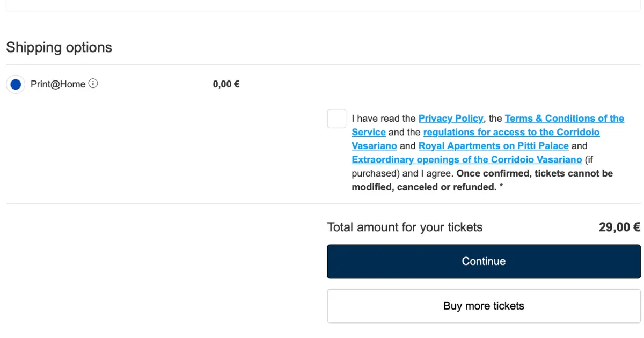Tick the agreement checkbox for terms
The height and width of the screenshot is (338, 644).
tap(336, 119)
